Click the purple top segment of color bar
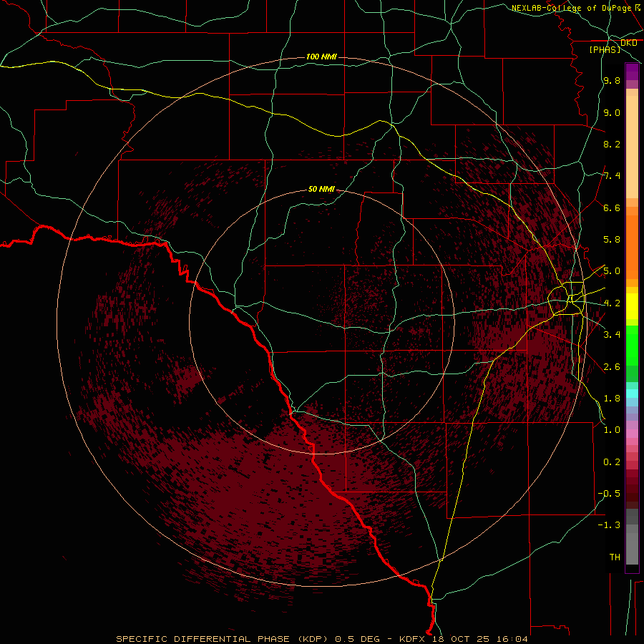Viewport: 644px width, 644px height. pyautogui.click(x=632, y=72)
